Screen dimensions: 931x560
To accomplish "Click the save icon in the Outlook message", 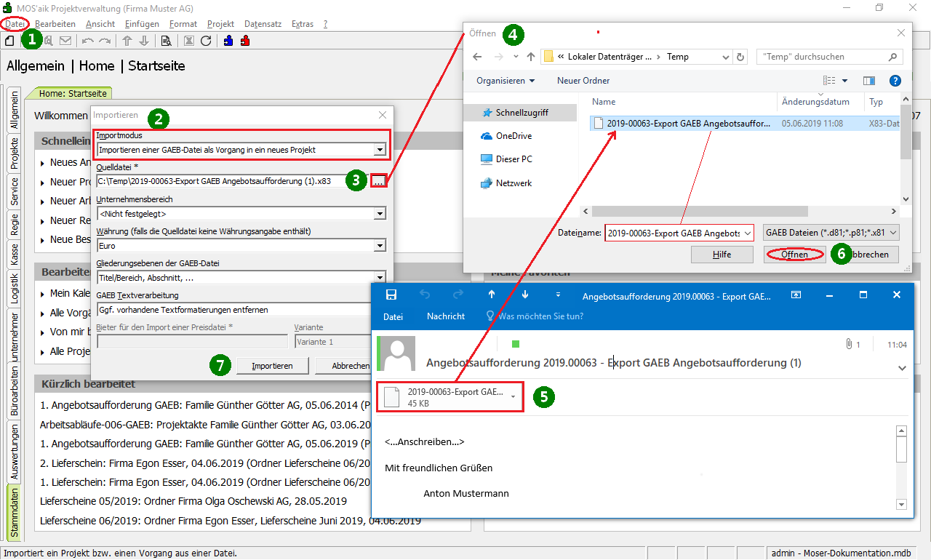I will 391,295.
